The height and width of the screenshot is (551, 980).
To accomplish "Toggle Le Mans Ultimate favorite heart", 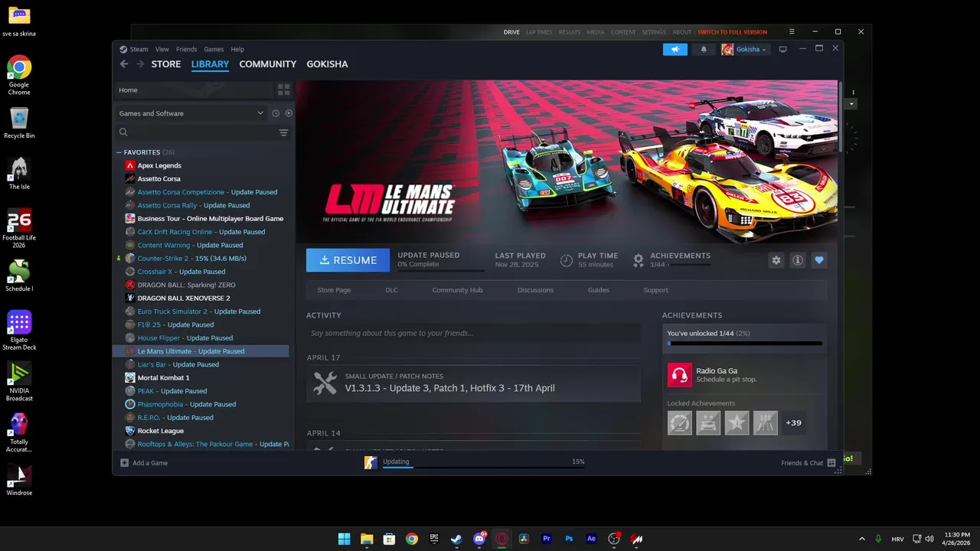I will click(x=819, y=260).
